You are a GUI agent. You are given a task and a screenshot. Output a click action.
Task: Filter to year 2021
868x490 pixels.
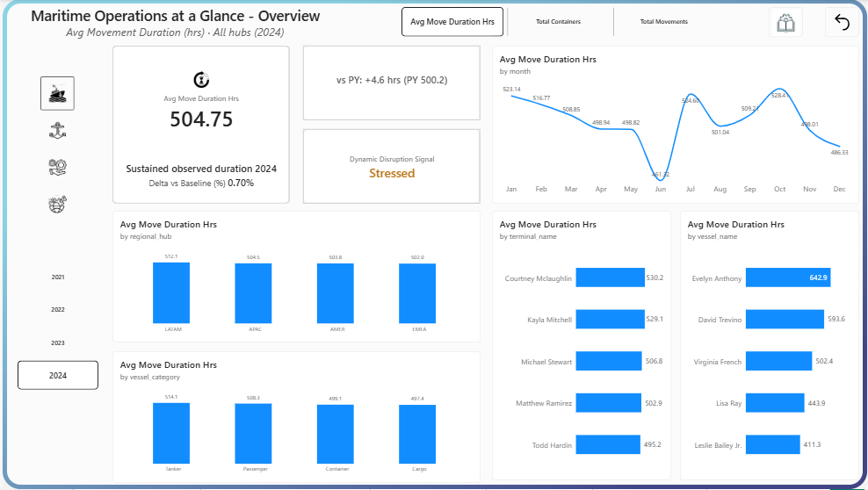[58, 277]
